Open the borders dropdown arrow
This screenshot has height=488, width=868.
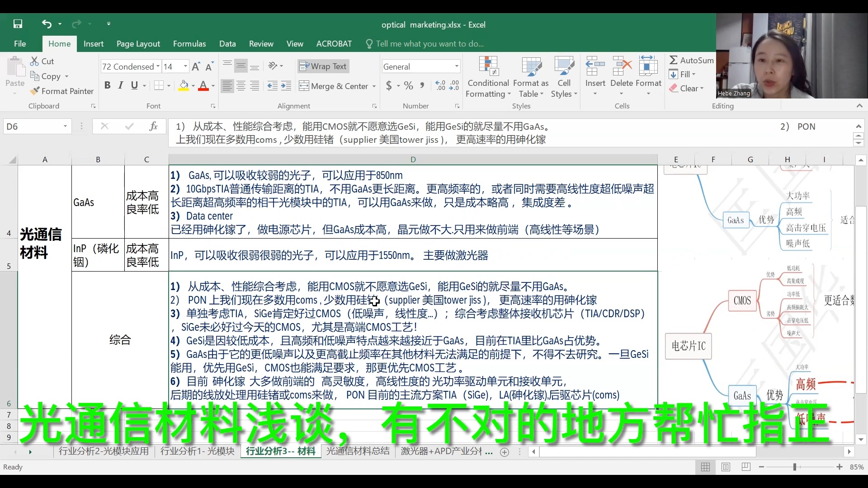[169, 86]
